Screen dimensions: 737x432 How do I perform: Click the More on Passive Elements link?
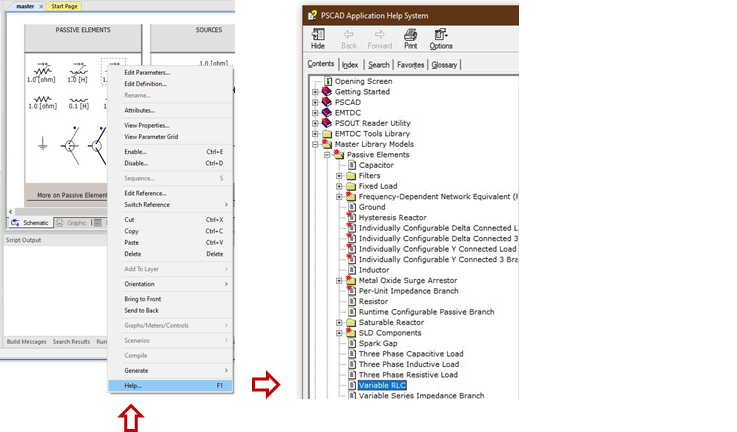71,195
